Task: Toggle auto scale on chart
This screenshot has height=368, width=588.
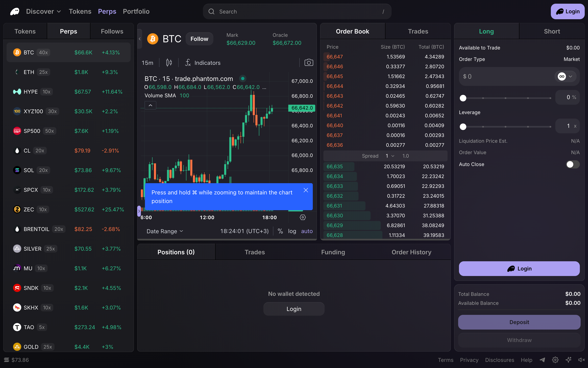Action: click(307, 231)
